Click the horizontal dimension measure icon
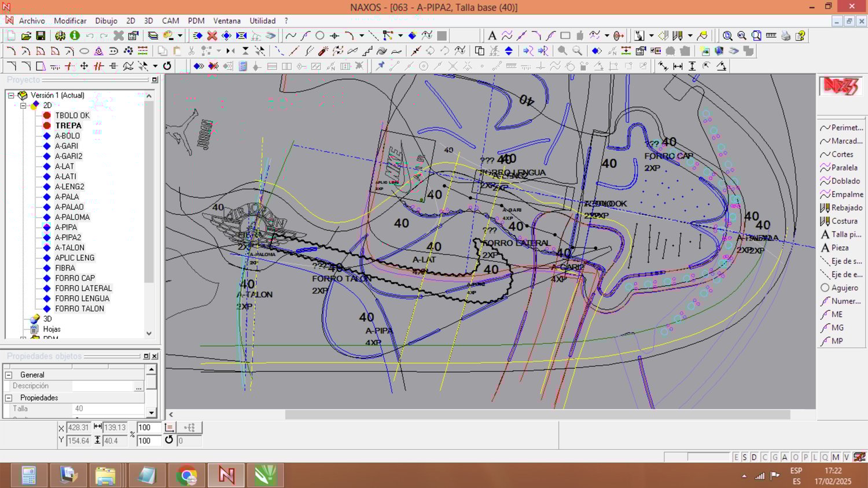The height and width of the screenshot is (488, 868). (678, 67)
